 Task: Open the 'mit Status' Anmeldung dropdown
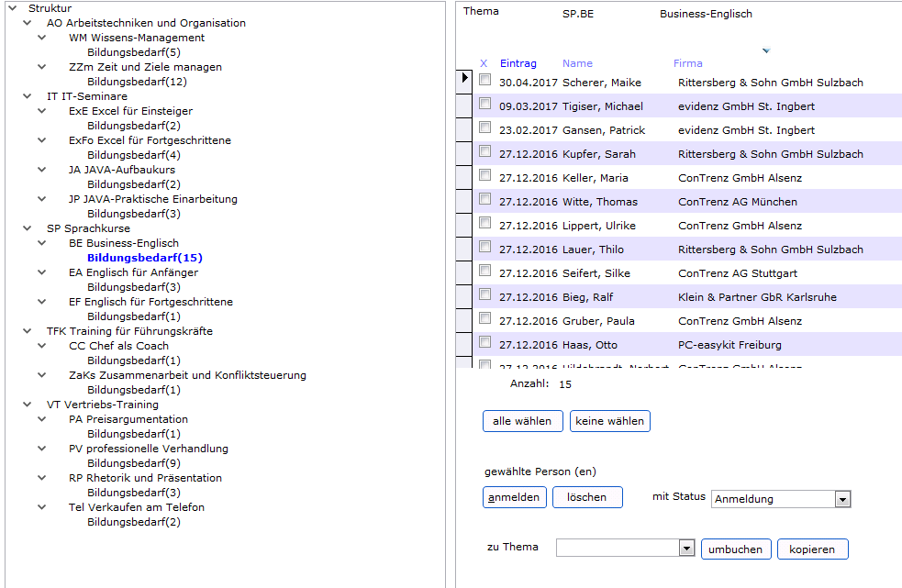point(842,499)
